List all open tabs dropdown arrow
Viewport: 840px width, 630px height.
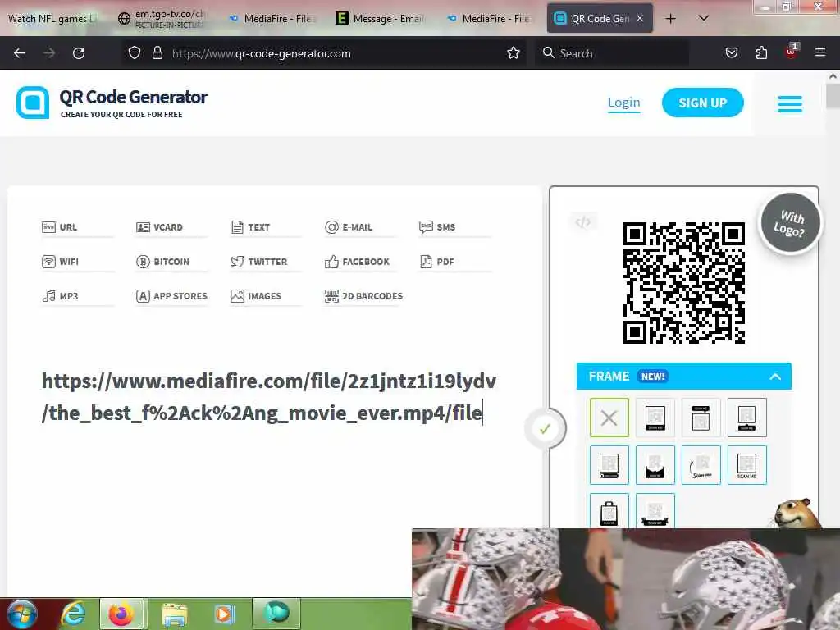coord(704,18)
